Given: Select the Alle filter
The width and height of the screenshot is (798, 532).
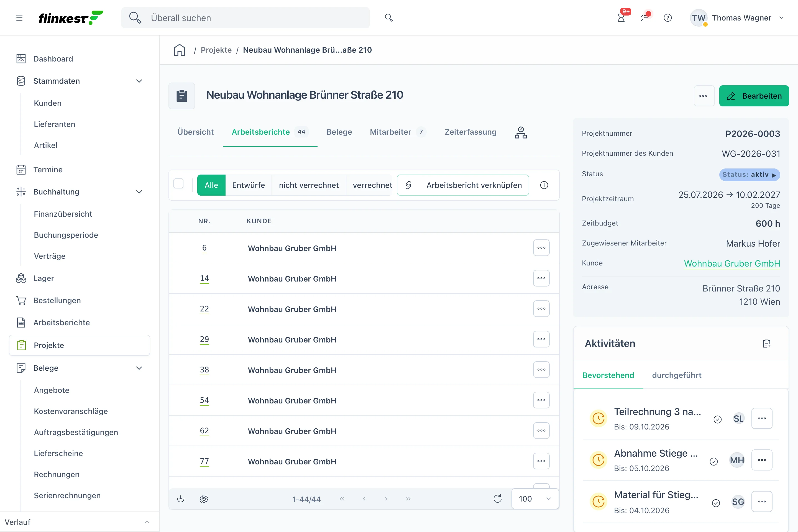Looking at the screenshot, I should click(211, 185).
